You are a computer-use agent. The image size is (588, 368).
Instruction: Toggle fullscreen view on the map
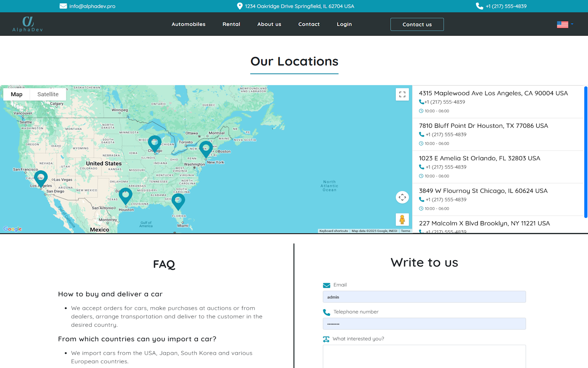click(x=402, y=94)
